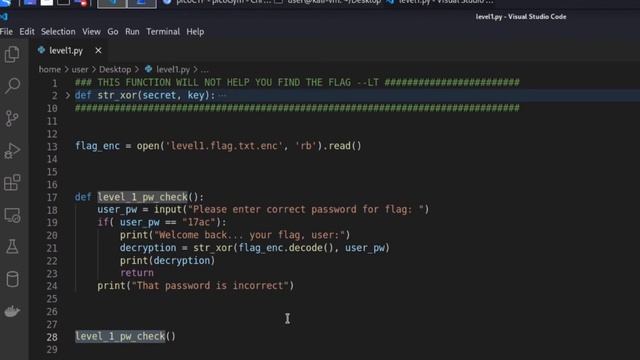Open the Remote Explorer icon
The height and width of the screenshot is (360, 640).
(12, 215)
